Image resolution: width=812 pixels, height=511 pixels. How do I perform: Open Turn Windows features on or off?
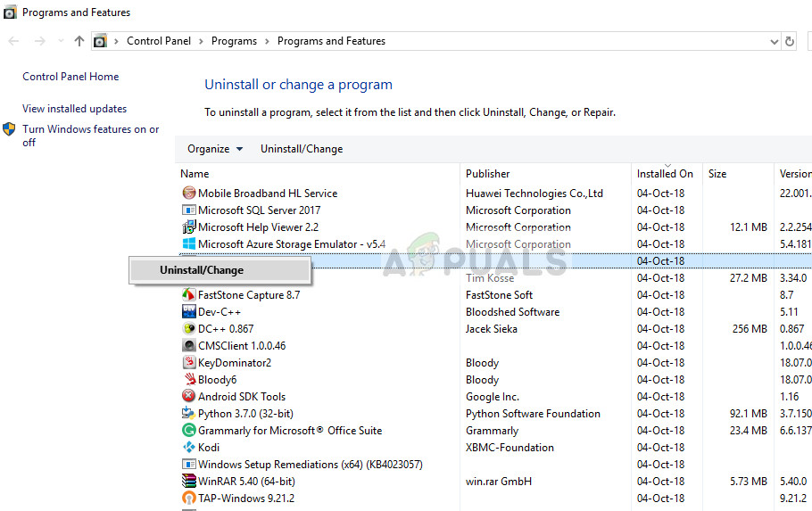point(91,136)
